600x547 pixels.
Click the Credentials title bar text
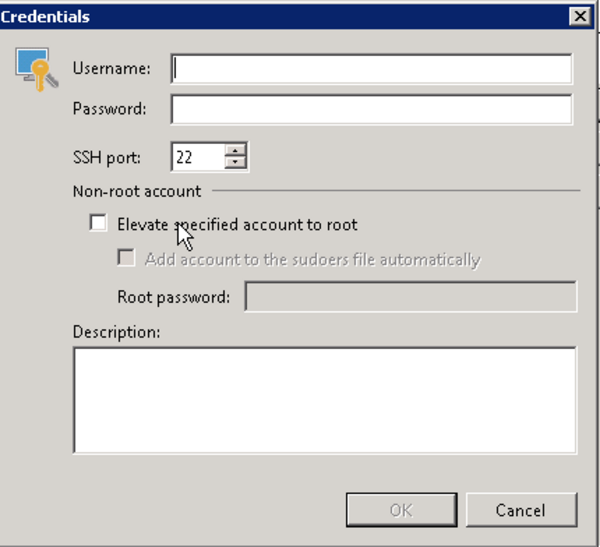coord(46,16)
